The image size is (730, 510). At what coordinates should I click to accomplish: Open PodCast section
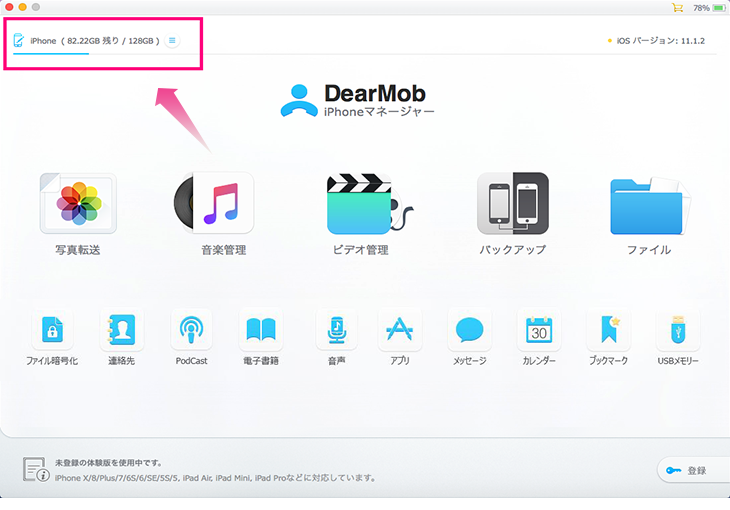191,329
